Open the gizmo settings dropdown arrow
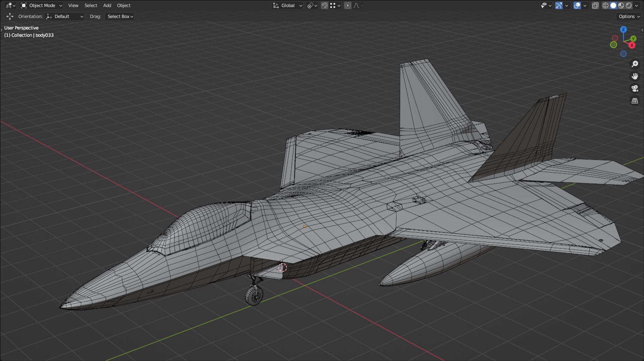 (567, 5)
